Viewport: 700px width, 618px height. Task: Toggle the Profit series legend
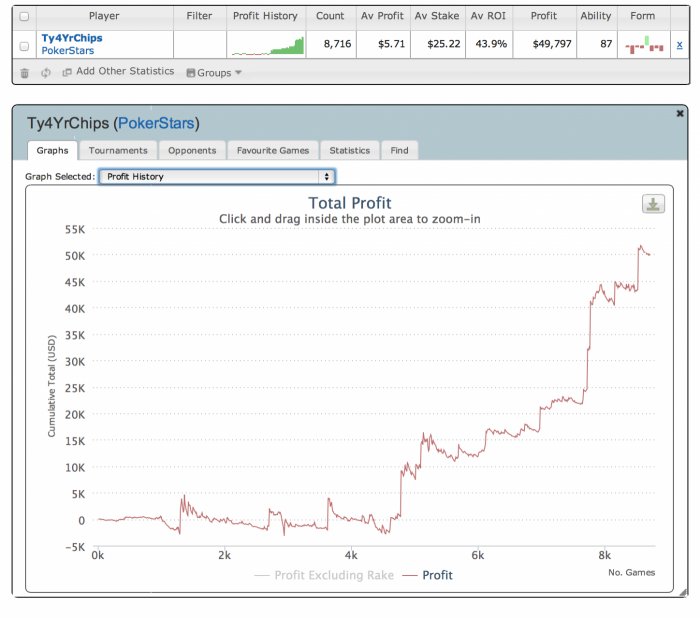[428, 575]
